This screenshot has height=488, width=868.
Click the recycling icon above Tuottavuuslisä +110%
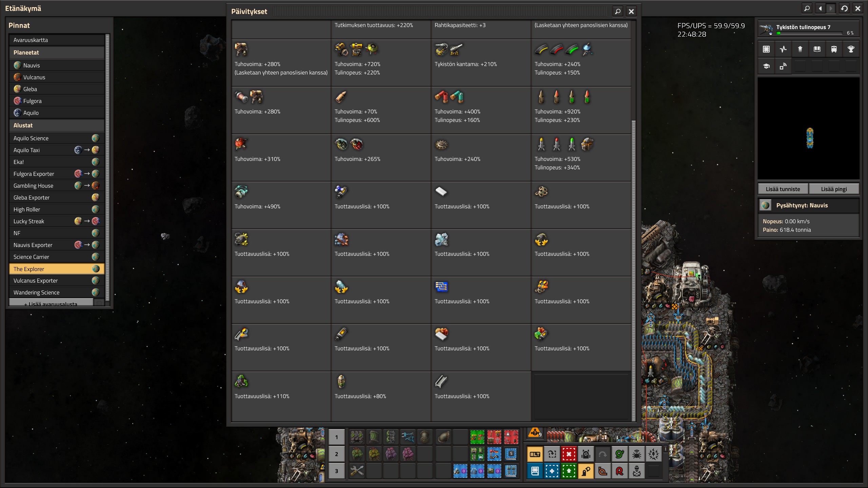[241, 382]
